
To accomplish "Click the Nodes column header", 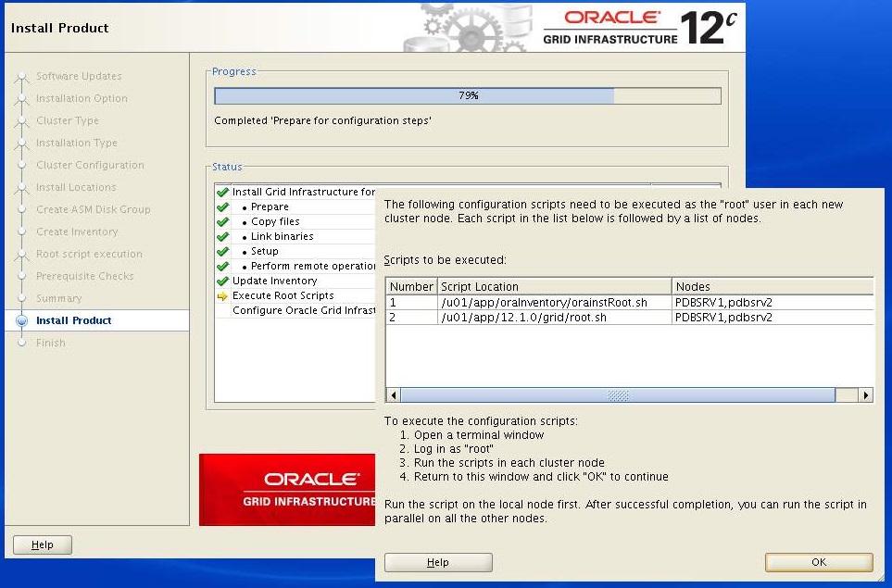I will 773,287.
